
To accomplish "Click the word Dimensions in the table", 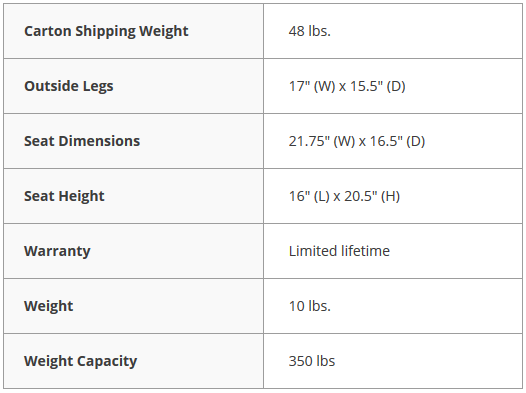I will pos(99,141).
